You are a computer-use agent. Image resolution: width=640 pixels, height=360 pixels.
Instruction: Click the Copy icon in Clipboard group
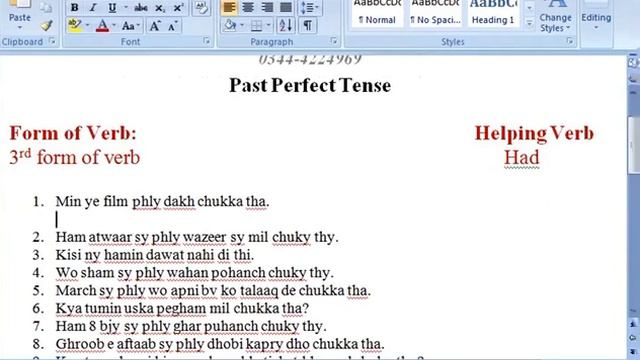coord(47,7)
